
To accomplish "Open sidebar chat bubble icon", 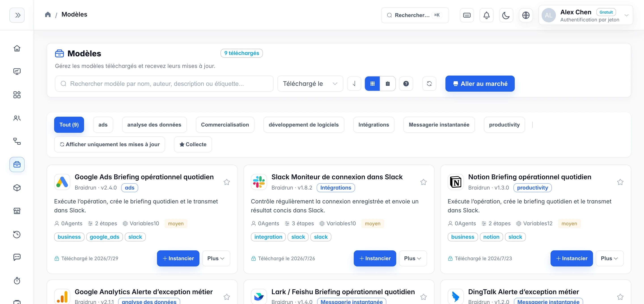I will (x=17, y=257).
